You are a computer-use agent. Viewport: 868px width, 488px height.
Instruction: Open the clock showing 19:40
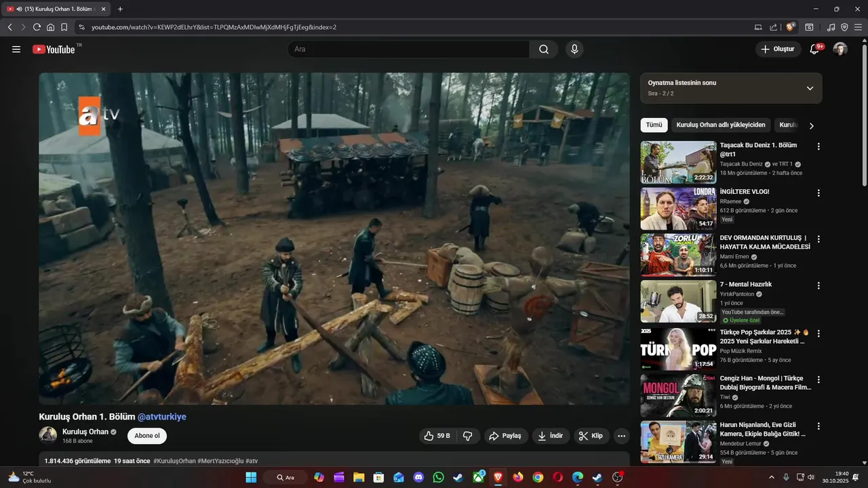pos(835,477)
